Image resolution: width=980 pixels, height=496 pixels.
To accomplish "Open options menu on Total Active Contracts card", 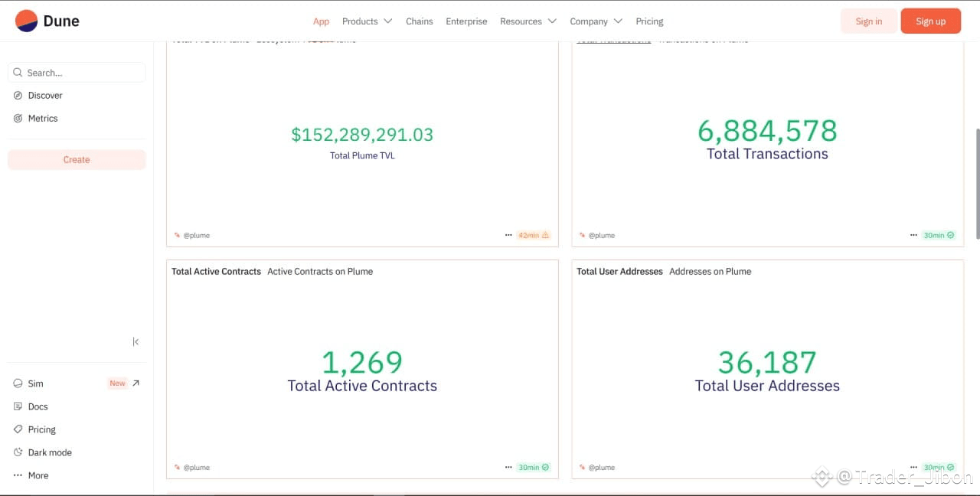I will [508, 467].
